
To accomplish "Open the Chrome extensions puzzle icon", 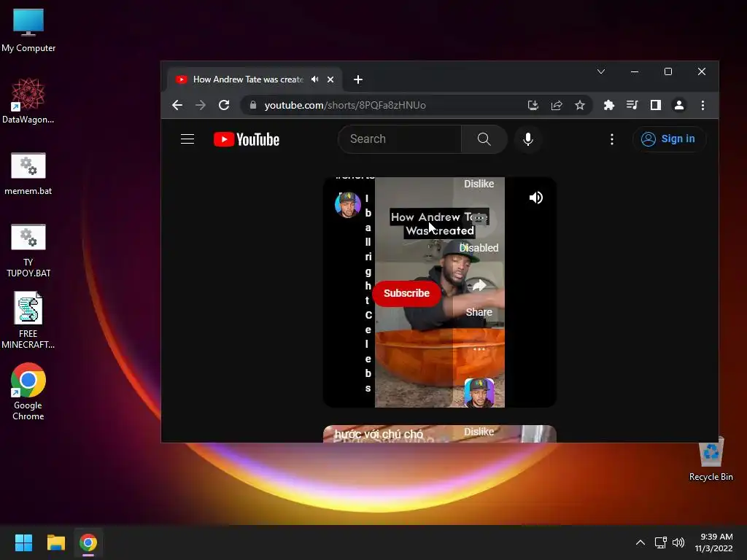I will [609, 105].
